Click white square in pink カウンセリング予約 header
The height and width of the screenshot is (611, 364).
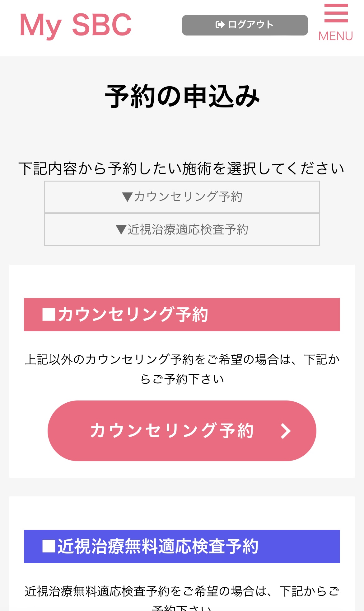point(49,314)
